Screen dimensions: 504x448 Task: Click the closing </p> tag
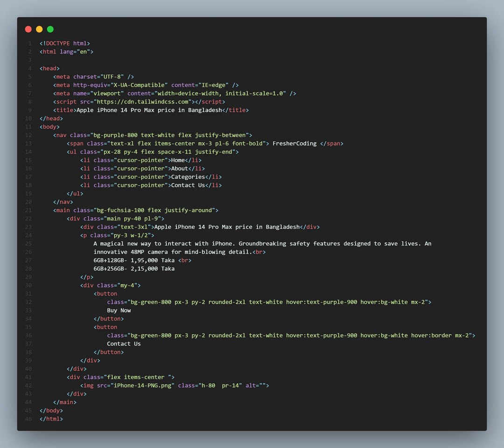tap(87, 277)
